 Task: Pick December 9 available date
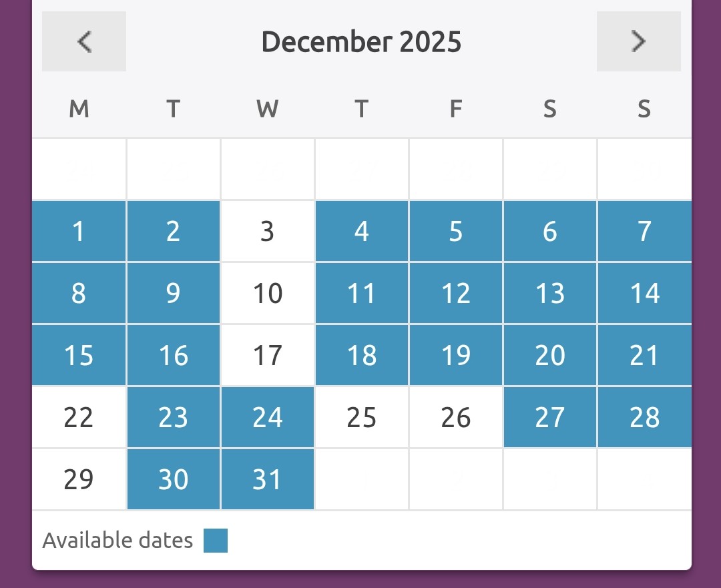[173, 293]
